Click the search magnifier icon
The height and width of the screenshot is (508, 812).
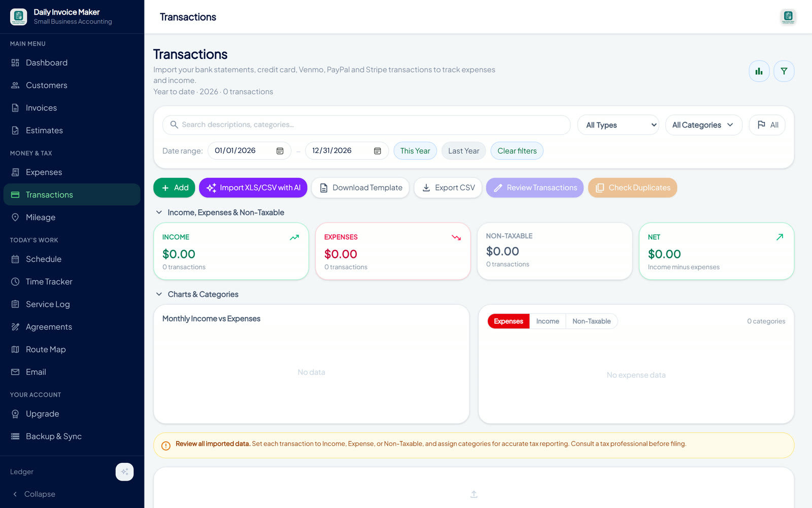tap(174, 124)
